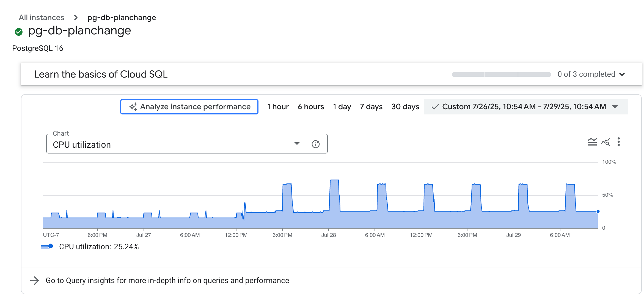Select the view-in-Metrics-Explorer icon

click(605, 142)
